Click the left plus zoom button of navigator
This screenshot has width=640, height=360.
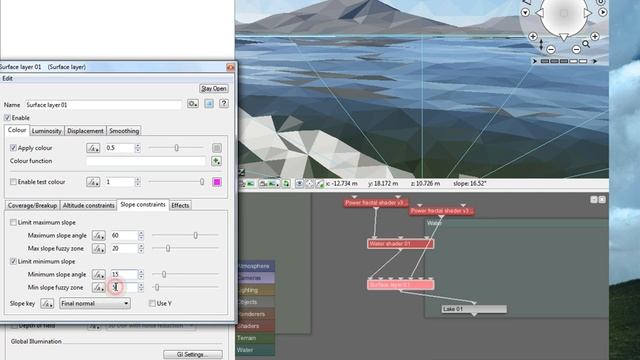pyautogui.click(x=533, y=37)
